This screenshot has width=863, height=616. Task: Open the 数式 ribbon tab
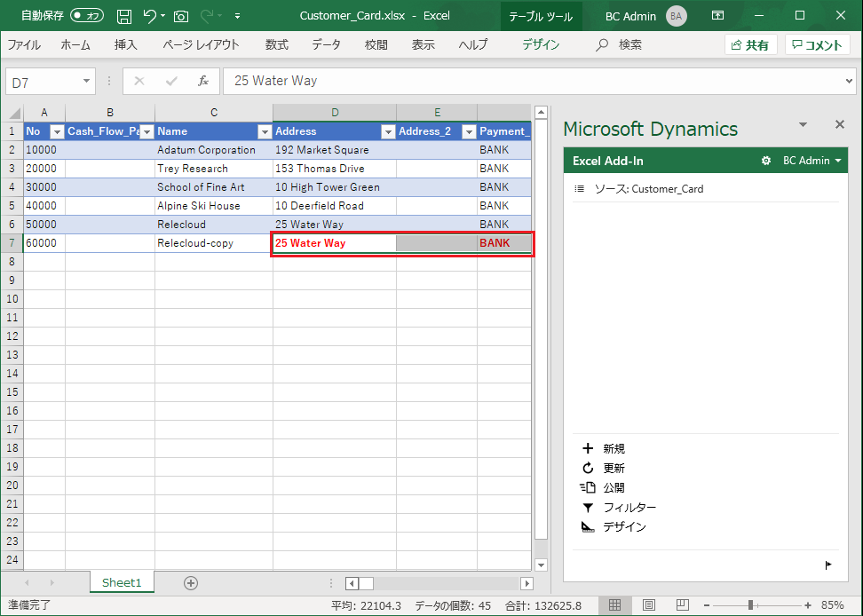tap(276, 44)
